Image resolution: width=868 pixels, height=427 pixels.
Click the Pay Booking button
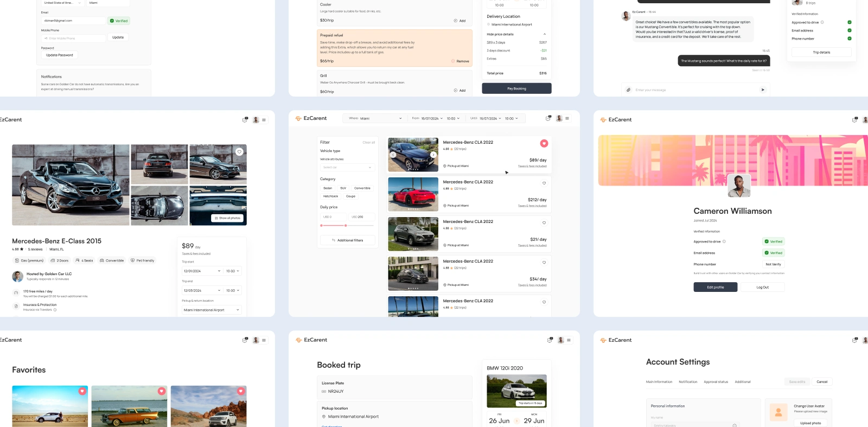516,88
